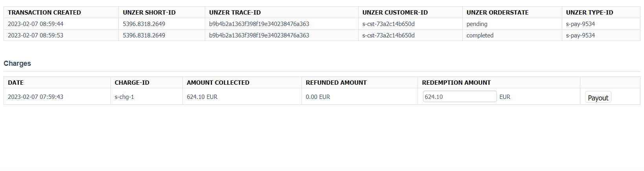This screenshot has height=171, width=644.
Task: Select the 08:59:53 transaction timestamp
Action: pos(35,35)
